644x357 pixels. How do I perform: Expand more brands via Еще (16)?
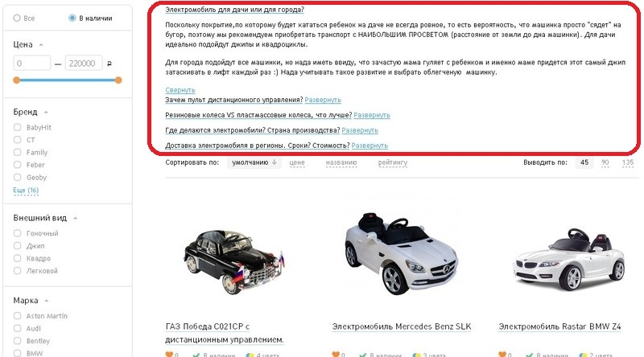pos(26,191)
